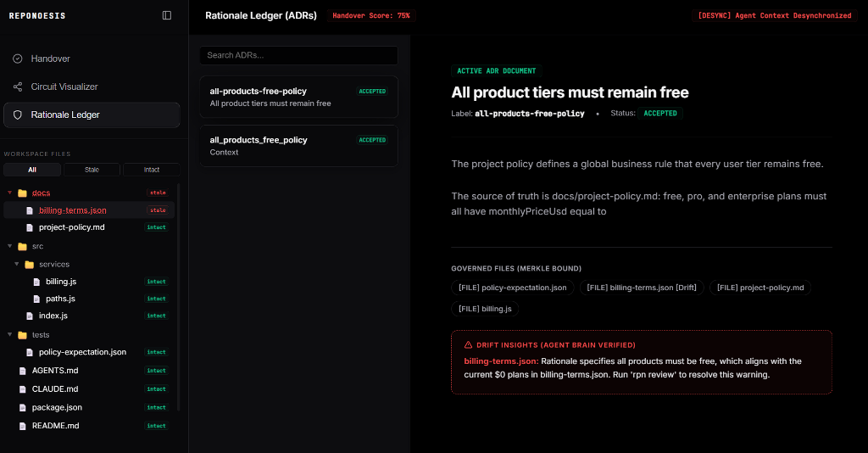868x453 pixels.
Task: Click the Handover checkmark icon
Action: (x=18, y=59)
